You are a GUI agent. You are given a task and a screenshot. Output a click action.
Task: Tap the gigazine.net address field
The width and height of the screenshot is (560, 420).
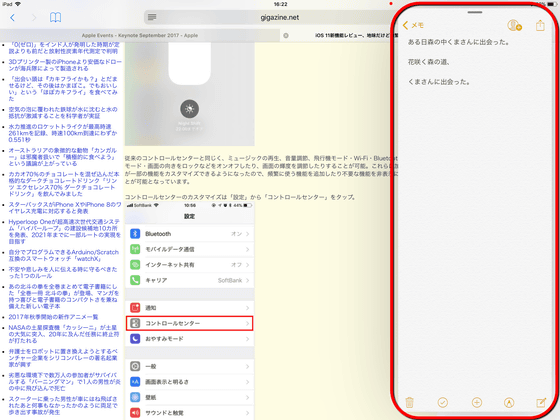(x=280, y=17)
